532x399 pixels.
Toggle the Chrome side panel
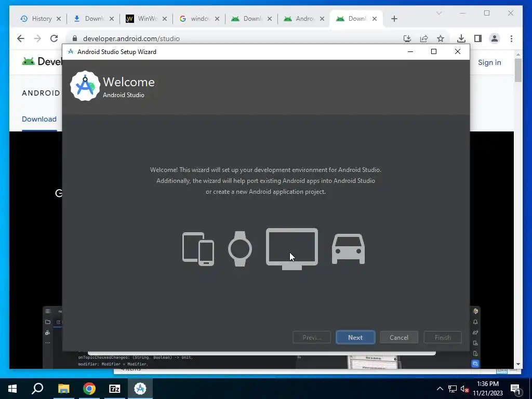pyautogui.click(x=478, y=38)
